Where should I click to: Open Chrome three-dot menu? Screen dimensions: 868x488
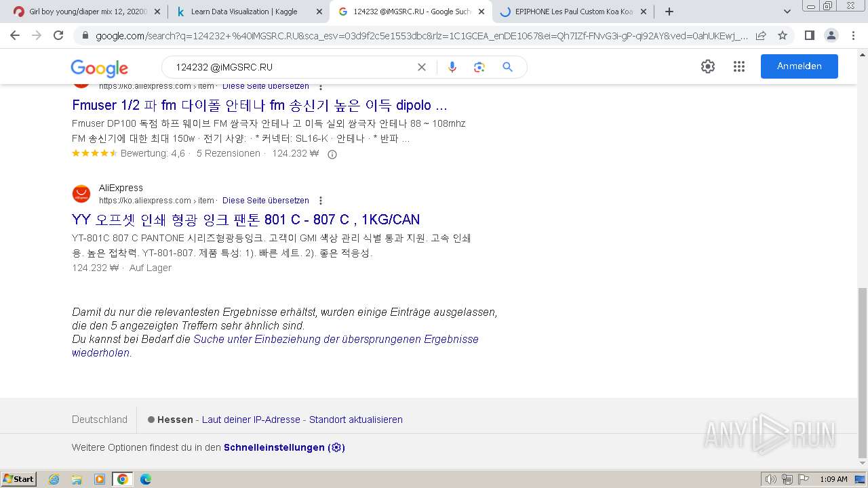click(x=852, y=35)
